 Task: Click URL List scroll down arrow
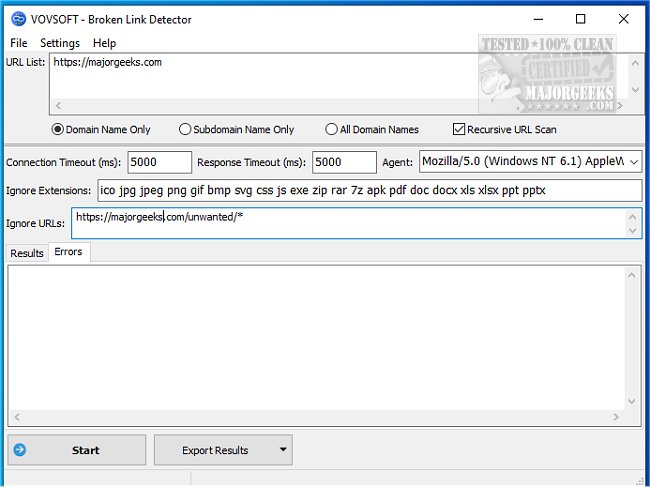pos(635,90)
